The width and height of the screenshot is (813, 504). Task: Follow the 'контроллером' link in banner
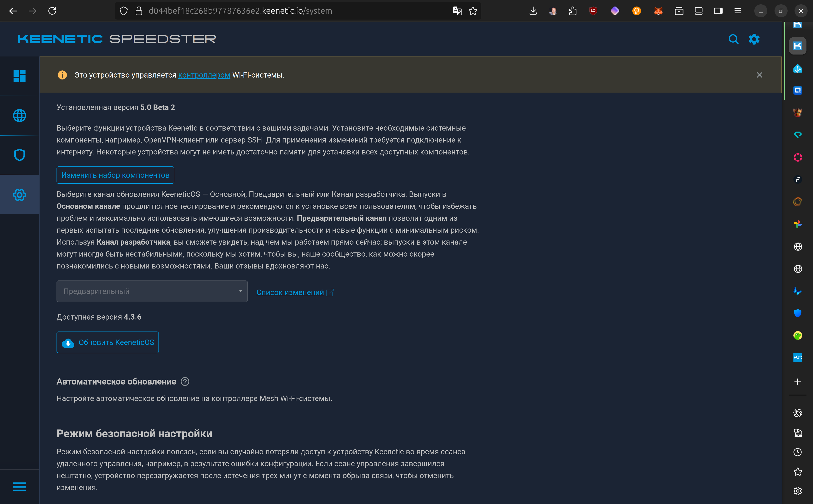pos(204,75)
